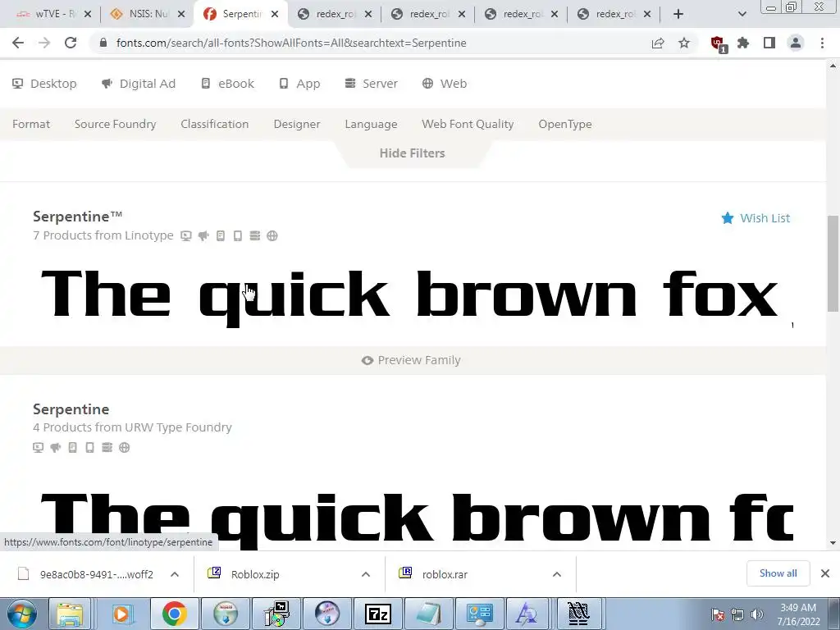Select the App license filter
This screenshot has width=840, height=630.
[x=299, y=84]
